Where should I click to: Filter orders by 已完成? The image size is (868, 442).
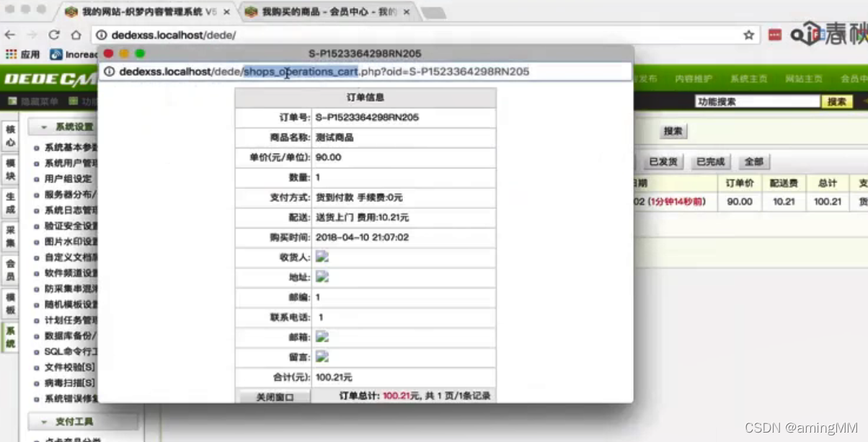point(710,162)
